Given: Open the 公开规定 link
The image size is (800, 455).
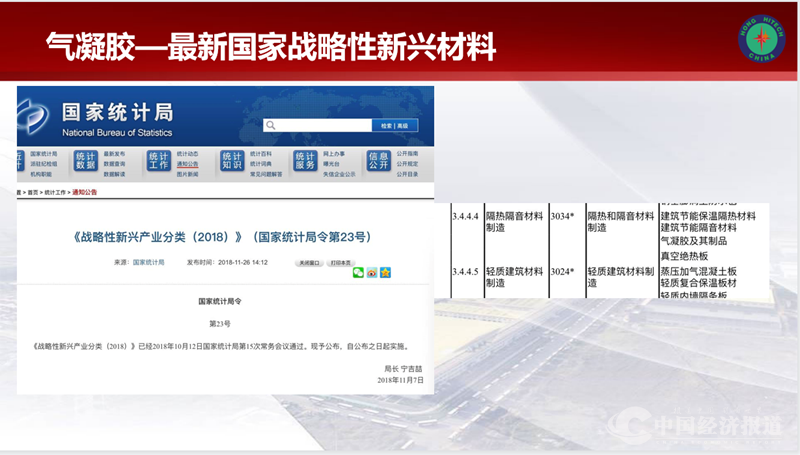Looking at the screenshot, I should pos(407,164).
